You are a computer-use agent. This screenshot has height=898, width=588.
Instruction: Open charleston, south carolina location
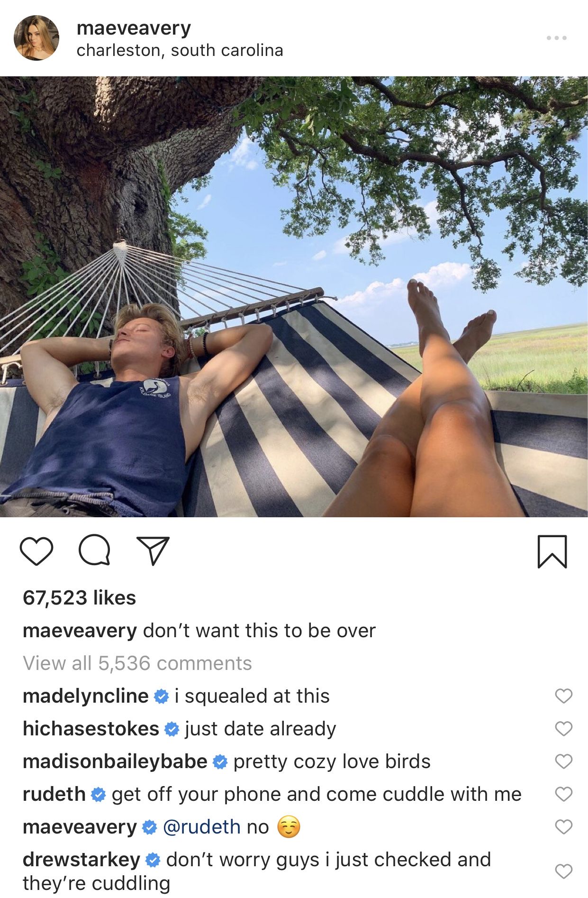click(x=180, y=50)
